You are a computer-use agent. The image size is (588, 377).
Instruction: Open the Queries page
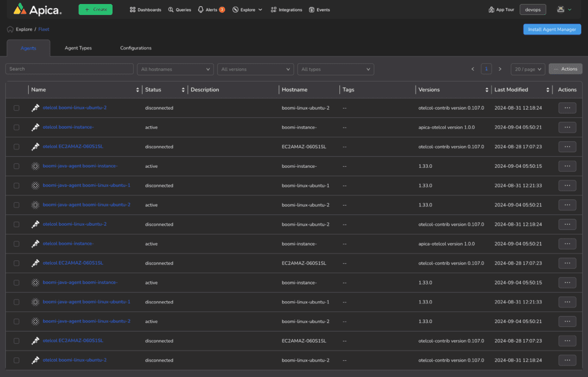coord(180,10)
